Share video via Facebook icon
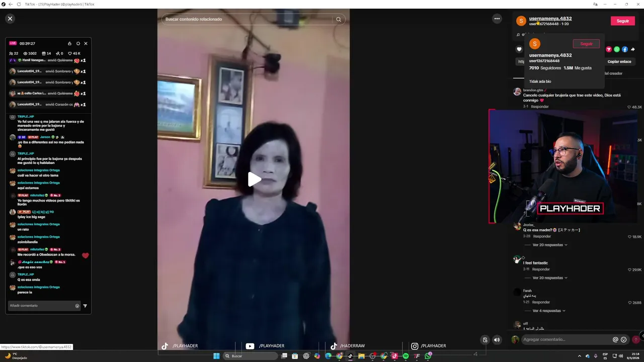This screenshot has height=362, width=644. (x=625, y=49)
